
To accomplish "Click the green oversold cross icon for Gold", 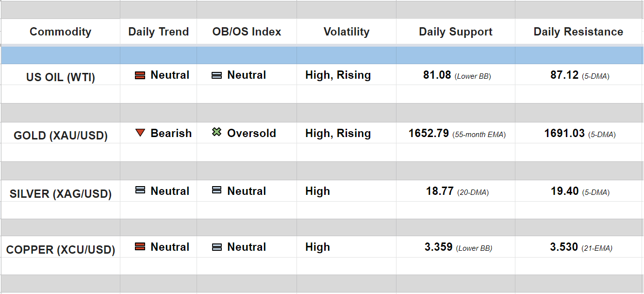I will 217,132.
